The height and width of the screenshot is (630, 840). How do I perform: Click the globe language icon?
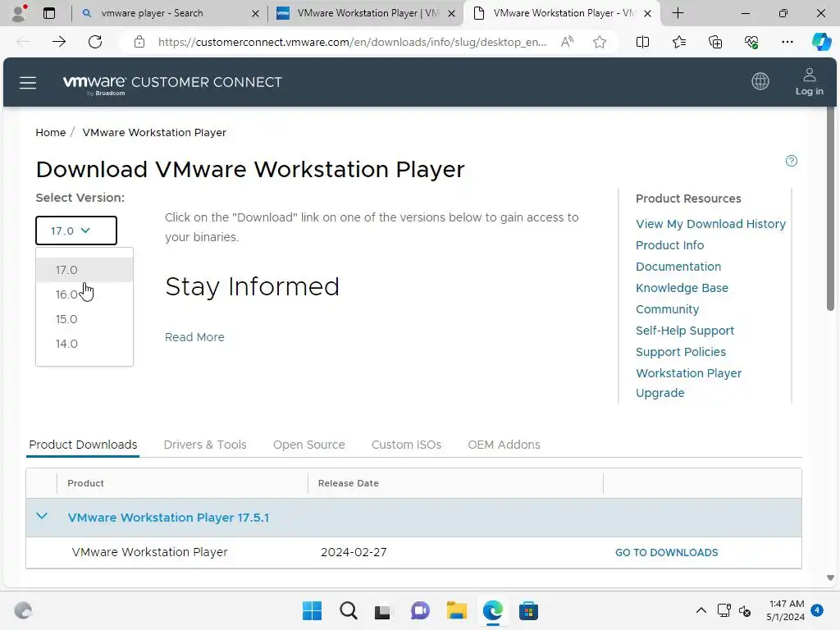coord(760,81)
